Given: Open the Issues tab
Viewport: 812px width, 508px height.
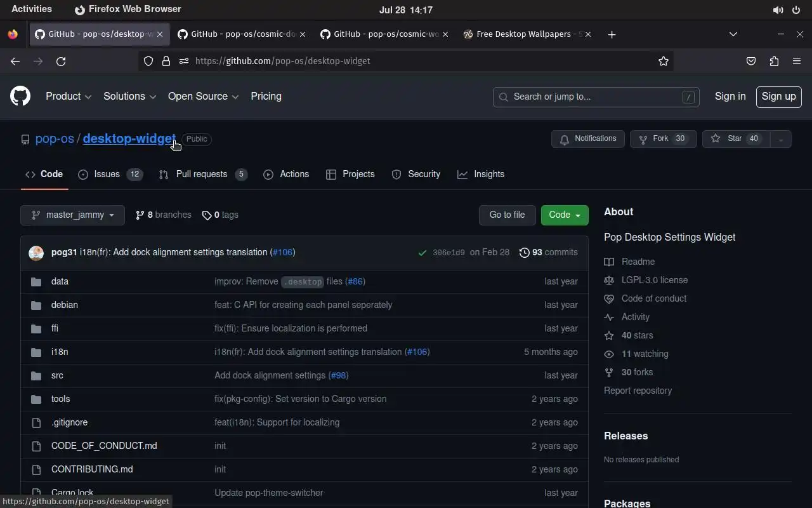Looking at the screenshot, I should pyautogui.click(x=110, y=174).
